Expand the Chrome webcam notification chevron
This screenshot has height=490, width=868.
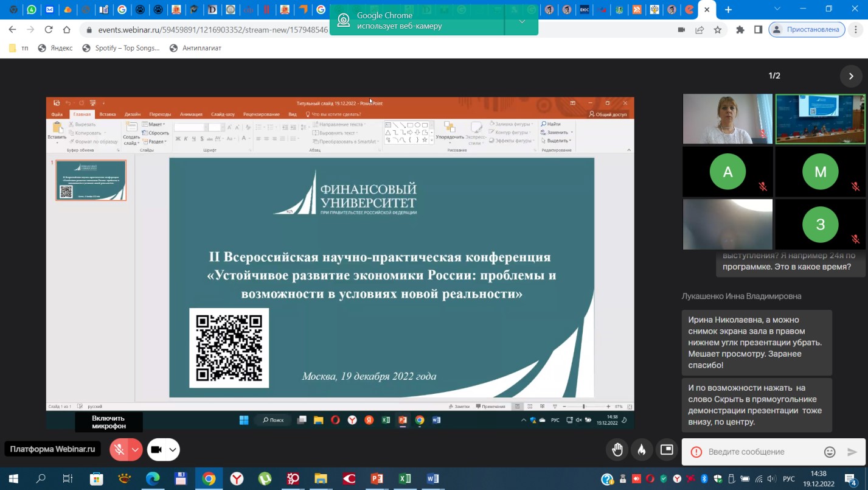click(x=522, y=21)
